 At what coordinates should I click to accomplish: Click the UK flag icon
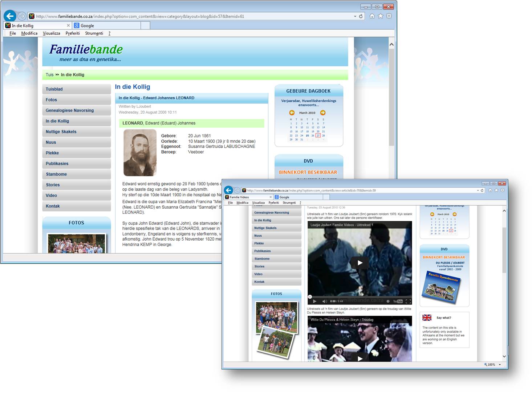[427, 318]
